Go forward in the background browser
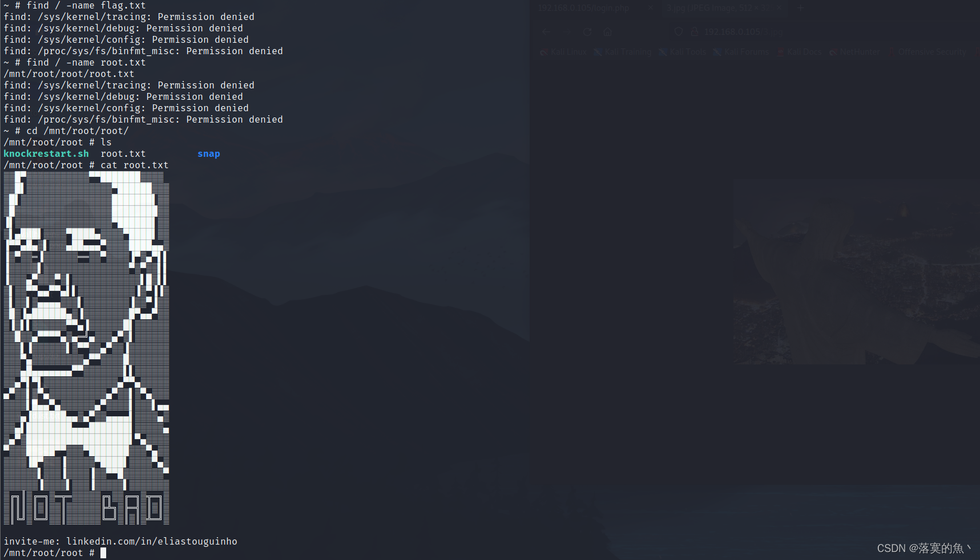Screen dimensions: 980x560 [567, 32]
